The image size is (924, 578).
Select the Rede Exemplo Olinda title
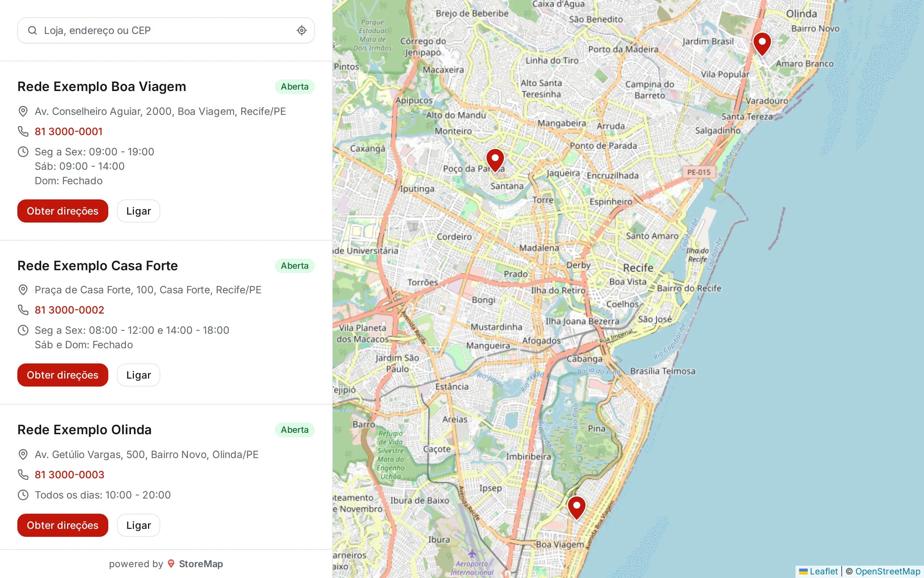click(x=84, y=430)
